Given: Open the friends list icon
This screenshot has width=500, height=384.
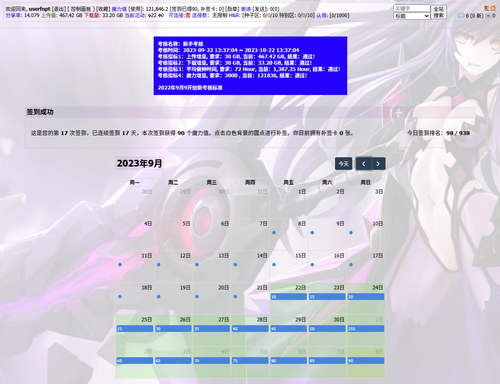Looking at the screenshot, I should (487, 8).
